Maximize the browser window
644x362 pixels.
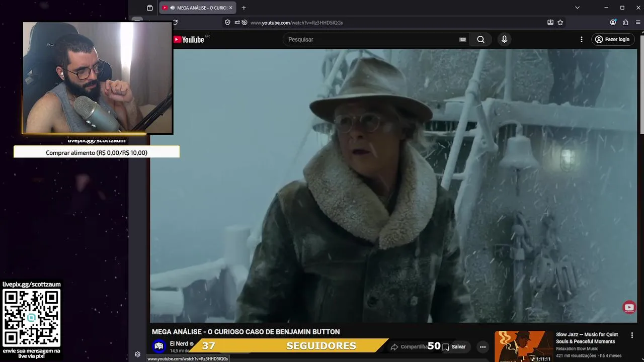622,8
